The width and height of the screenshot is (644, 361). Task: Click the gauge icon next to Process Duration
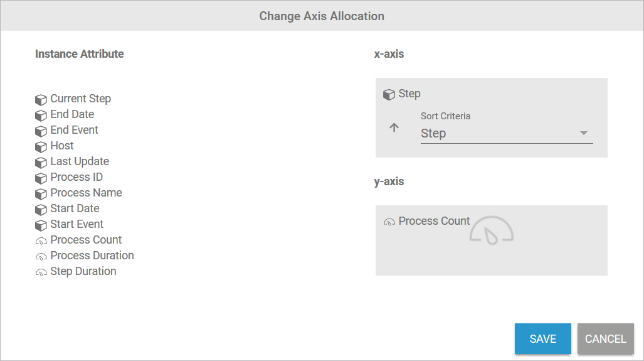(41, 257)
